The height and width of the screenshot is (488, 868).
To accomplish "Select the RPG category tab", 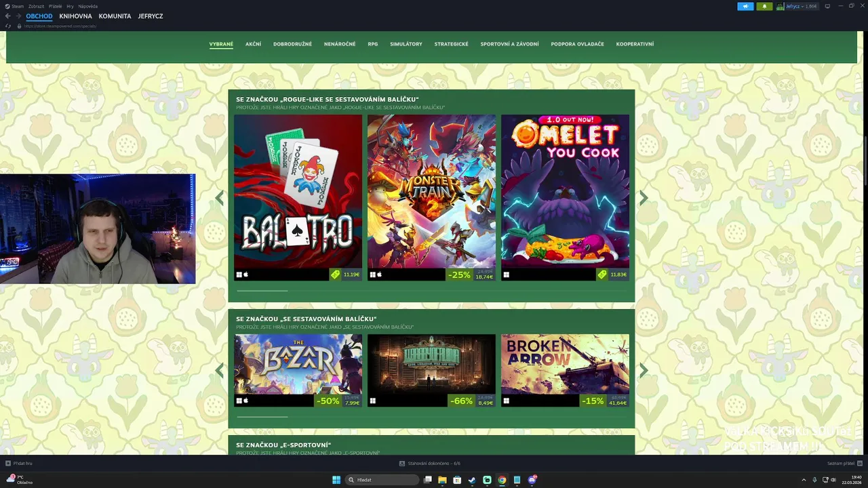I will tap(373, 44).
